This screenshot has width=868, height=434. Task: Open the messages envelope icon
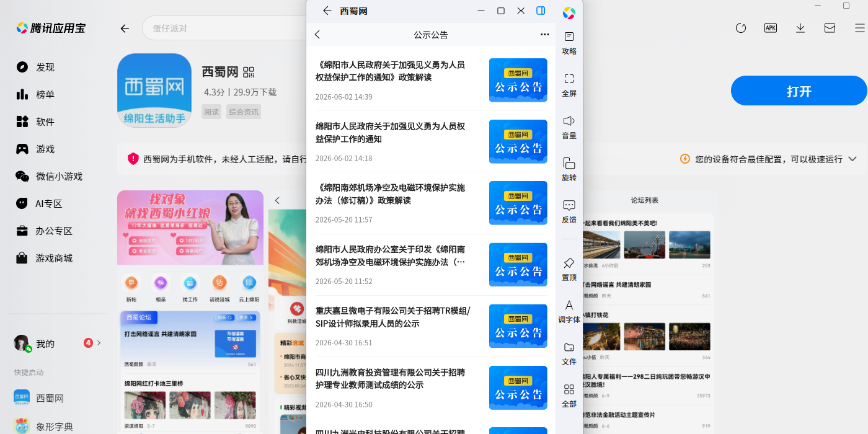830,28
